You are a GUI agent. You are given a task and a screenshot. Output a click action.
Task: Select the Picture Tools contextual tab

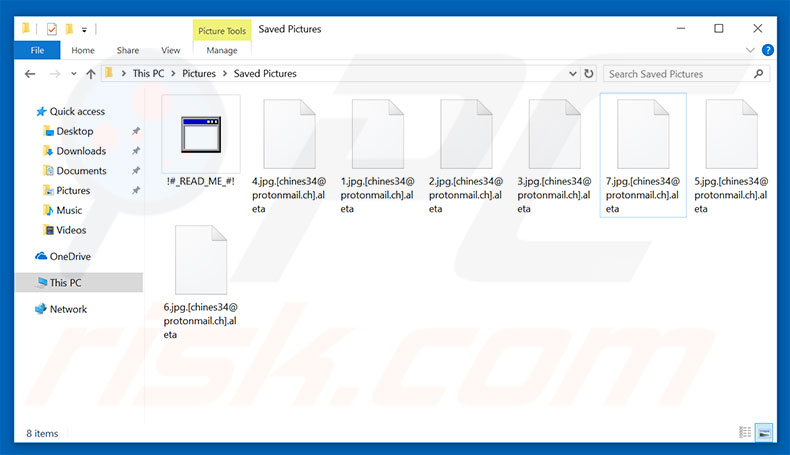(x=222, y=31)
